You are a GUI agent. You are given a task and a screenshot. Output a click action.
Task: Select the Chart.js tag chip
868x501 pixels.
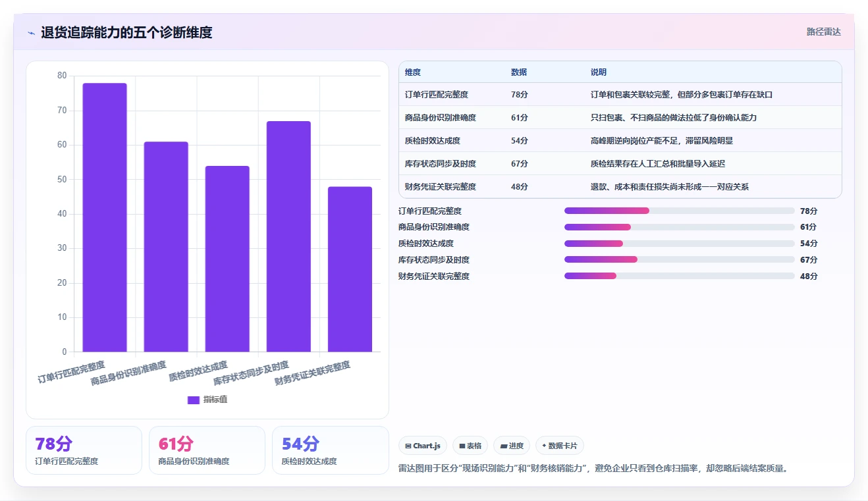[423, 446]
